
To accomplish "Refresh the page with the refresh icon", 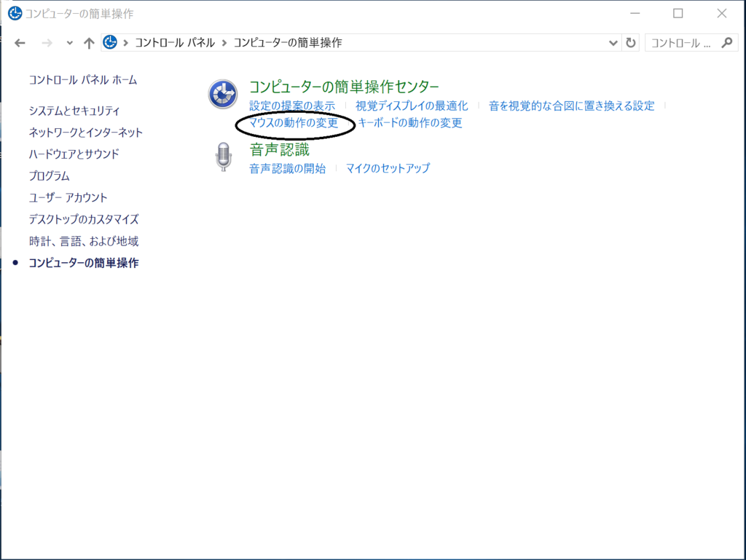I will (630, 42).
